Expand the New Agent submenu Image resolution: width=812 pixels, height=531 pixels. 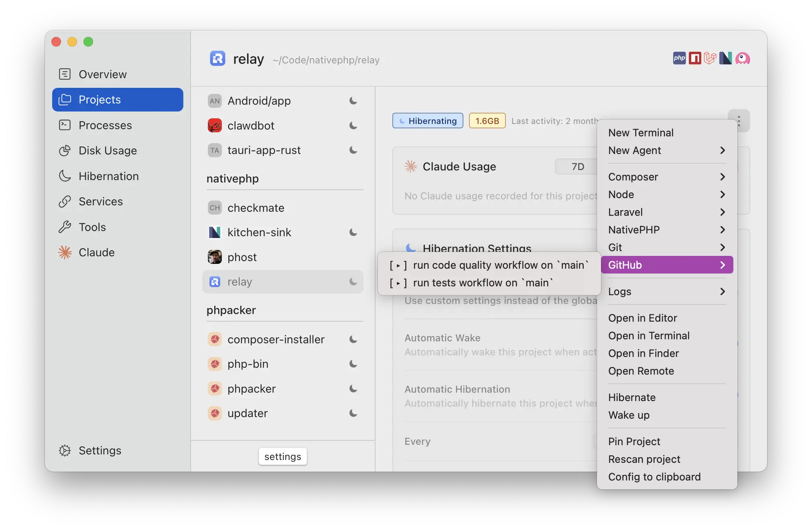pos(667,150)
